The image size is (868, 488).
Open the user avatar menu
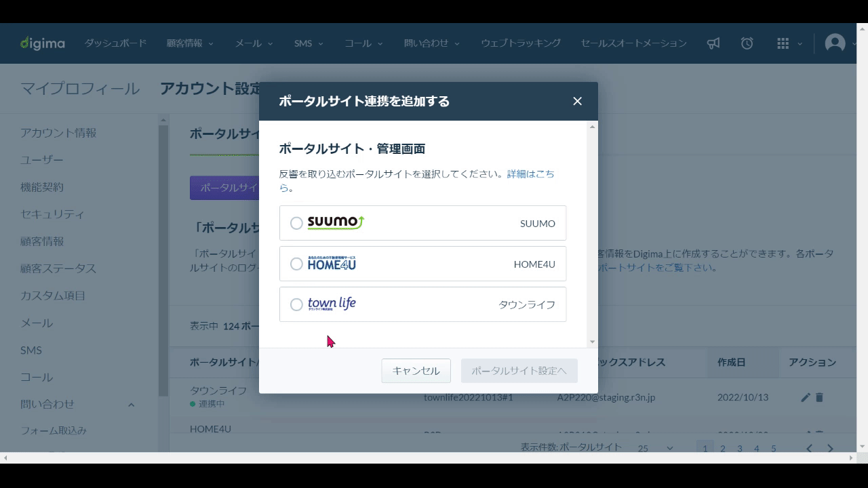pyautogui.click(x=835, y=43)
